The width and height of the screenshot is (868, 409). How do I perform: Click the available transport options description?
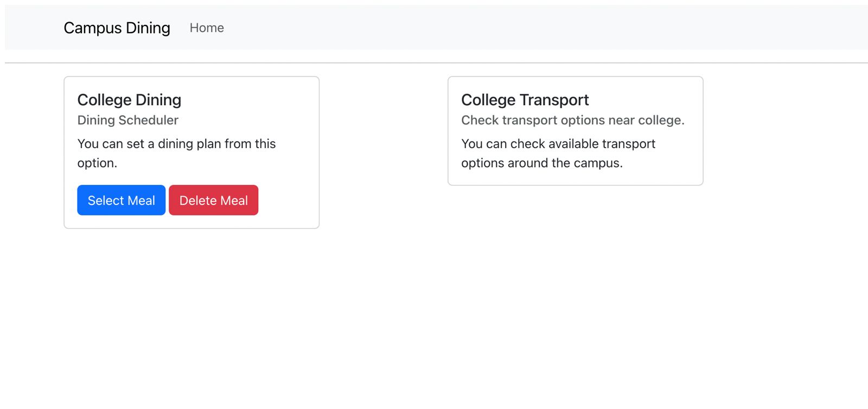point(558,144)
